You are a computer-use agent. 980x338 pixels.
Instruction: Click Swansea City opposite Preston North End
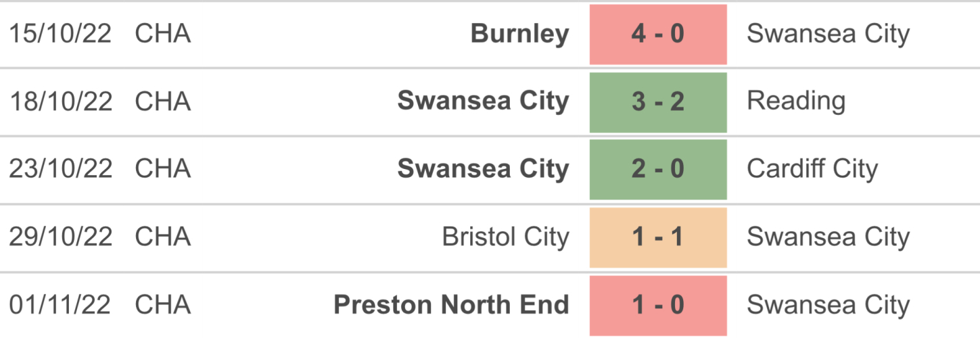(828, 304)
